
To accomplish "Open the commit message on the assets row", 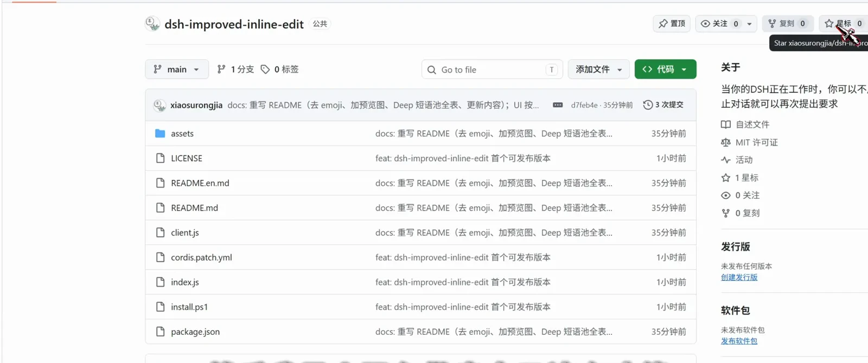I will pyautogui.click(x=494, y=134).
